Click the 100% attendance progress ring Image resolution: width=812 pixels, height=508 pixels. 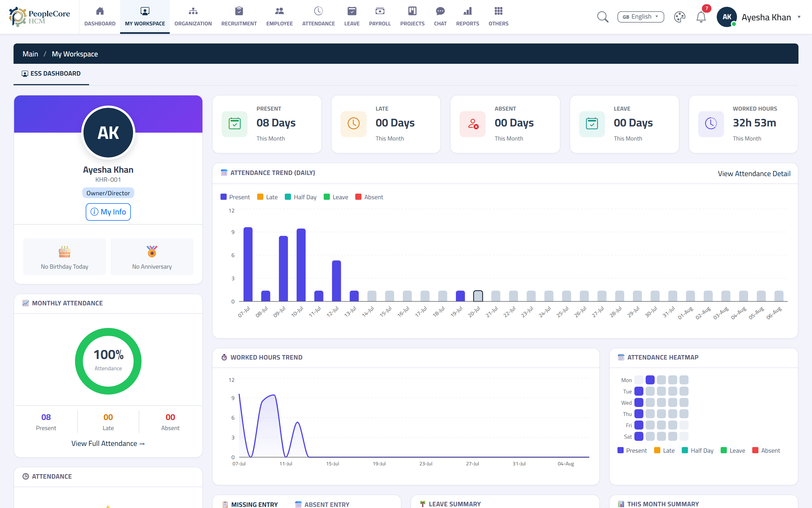pos(108,361)
